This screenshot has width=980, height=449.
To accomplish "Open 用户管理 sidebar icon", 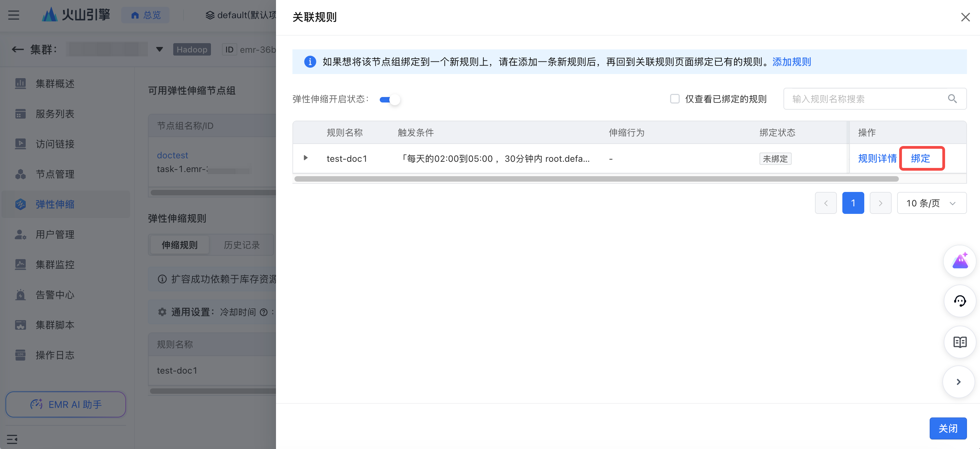I will 20,234.
